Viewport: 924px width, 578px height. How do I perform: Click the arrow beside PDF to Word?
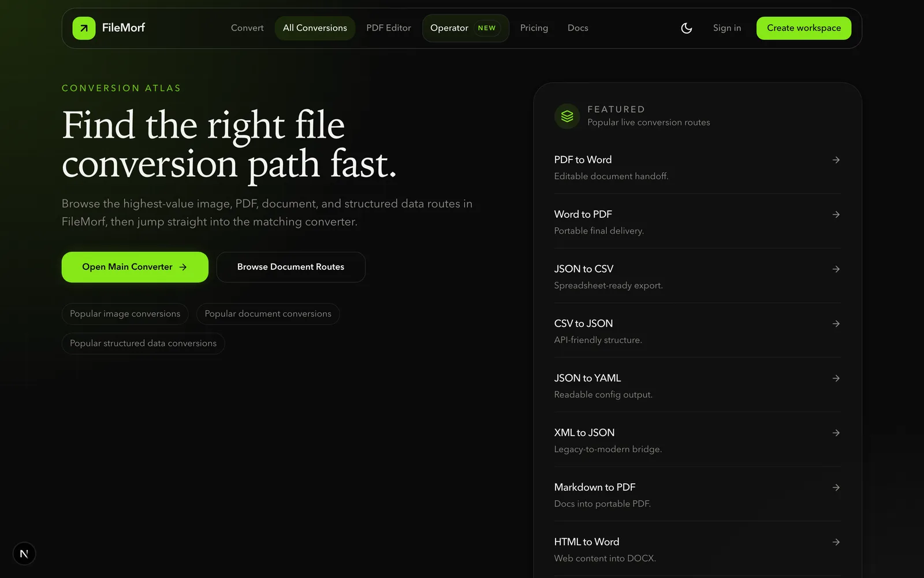(x=836, y=160)
